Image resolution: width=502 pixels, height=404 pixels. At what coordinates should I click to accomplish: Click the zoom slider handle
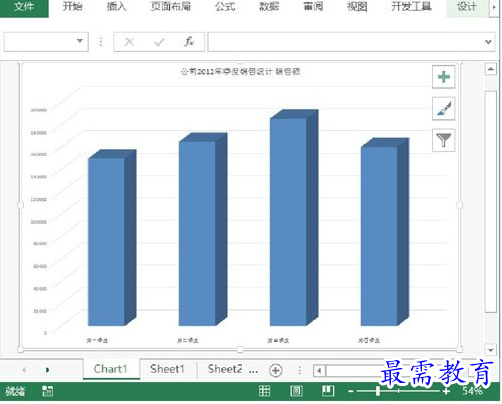[378, 391]
